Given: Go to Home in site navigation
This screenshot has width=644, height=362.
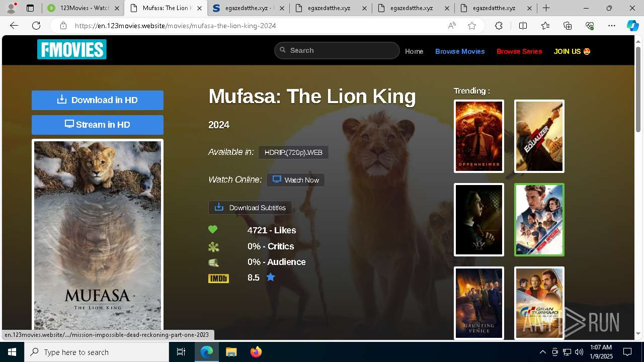Looking at the screenshot, I should pyautogui.click(x=414, y=51).
